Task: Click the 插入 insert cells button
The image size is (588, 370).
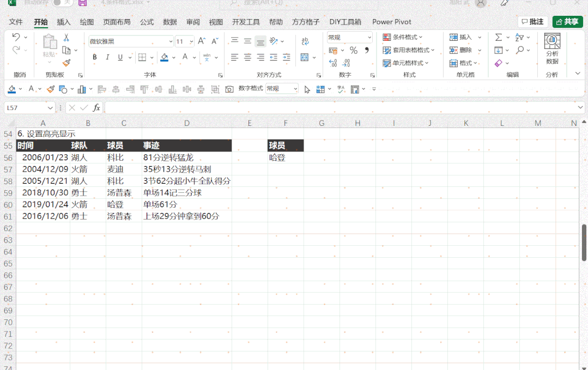Action: pos(460,37)
